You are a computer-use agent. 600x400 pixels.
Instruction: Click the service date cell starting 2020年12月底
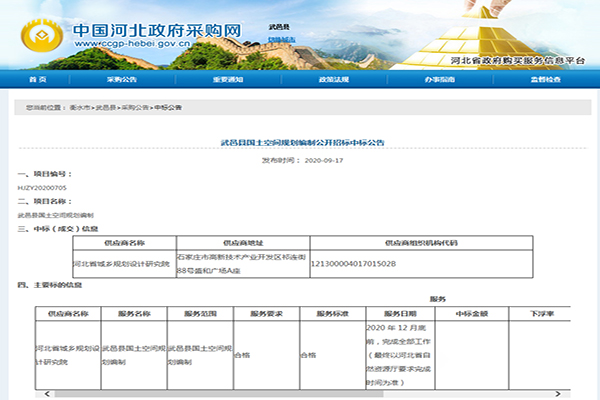point(399,355)
